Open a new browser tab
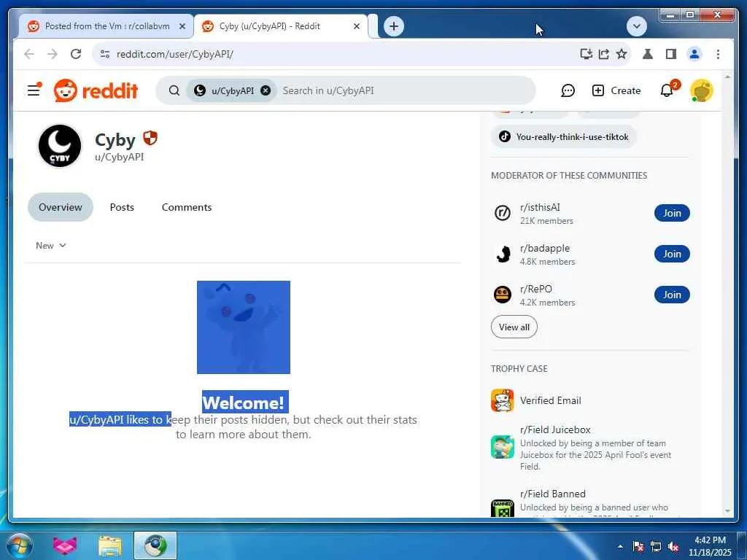Screen dimensions: 747x560 [x=393, y=26]
